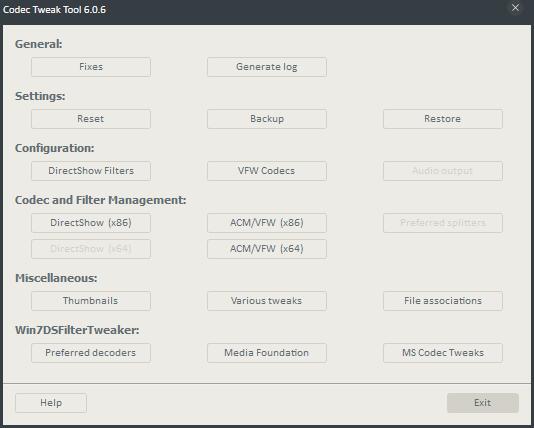534x428 pixels.
Task: Manage ACM/VFW (x64) codecs
Action: (x=267, y=249)
